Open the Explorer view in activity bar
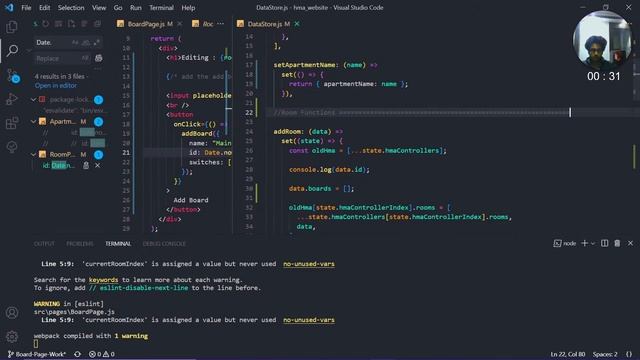Viewport: 640px width, 360px height. [12, 27]
